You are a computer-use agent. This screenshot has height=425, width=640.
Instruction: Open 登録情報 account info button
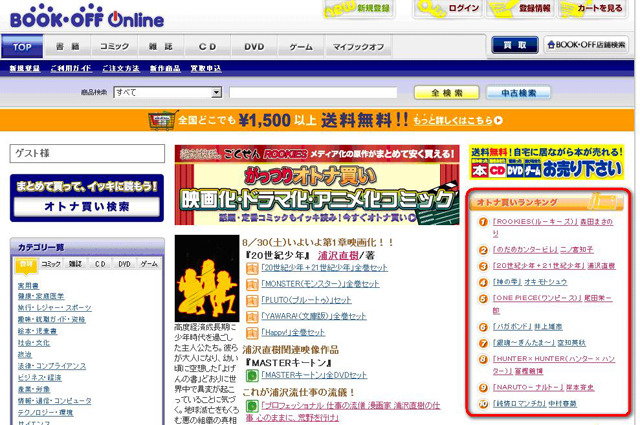[x=520, y=9]
